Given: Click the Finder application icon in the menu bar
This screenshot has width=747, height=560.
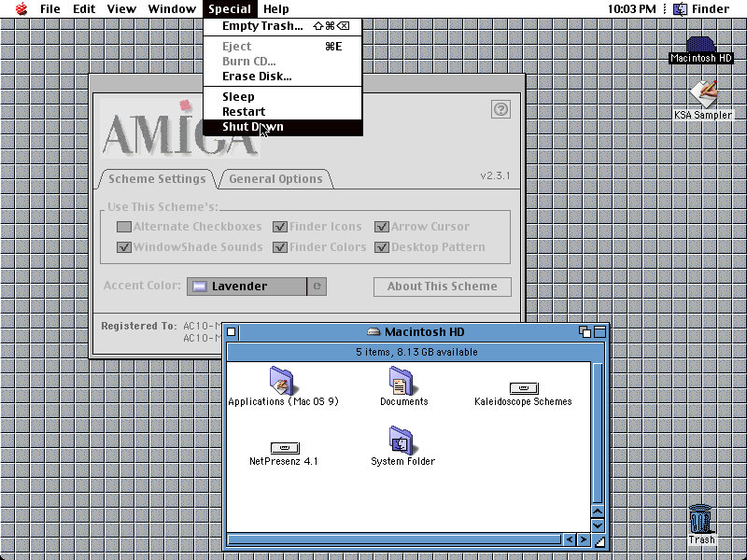Looking at the screenshot, I should [x=680, y=8].
